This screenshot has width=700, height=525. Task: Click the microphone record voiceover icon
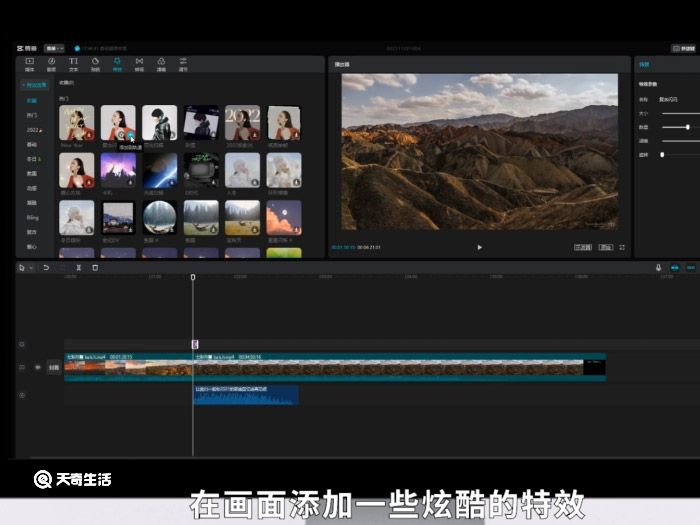658,268
